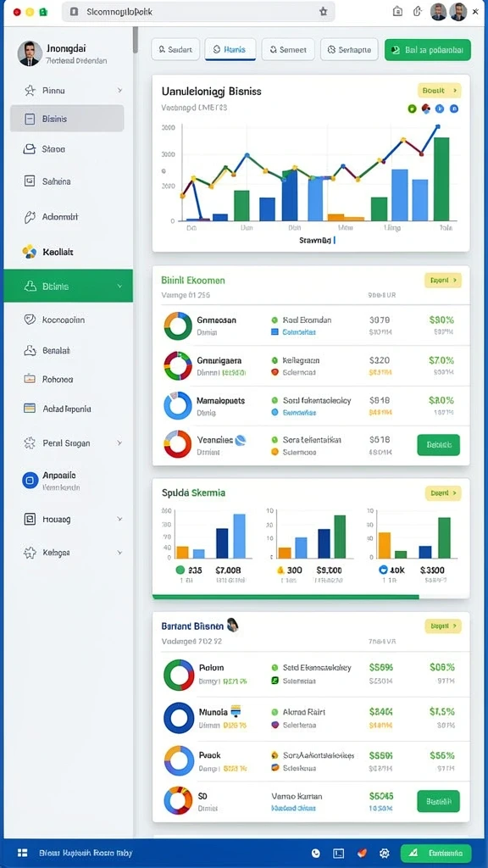The height and width of the screenshot is (868, 488).
Task: Collapse the green Bisinis section chevron
Action: click(x=119, y=287)
